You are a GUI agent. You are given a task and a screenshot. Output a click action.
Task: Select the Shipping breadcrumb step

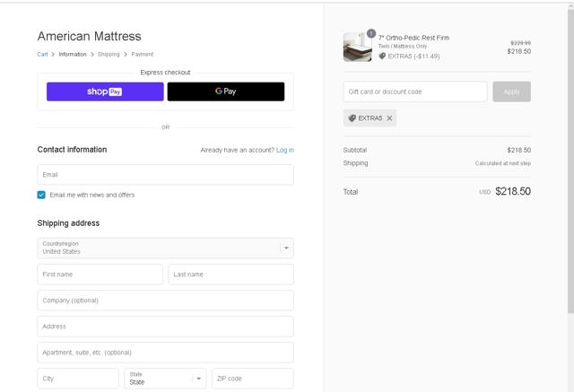point(109,54)
